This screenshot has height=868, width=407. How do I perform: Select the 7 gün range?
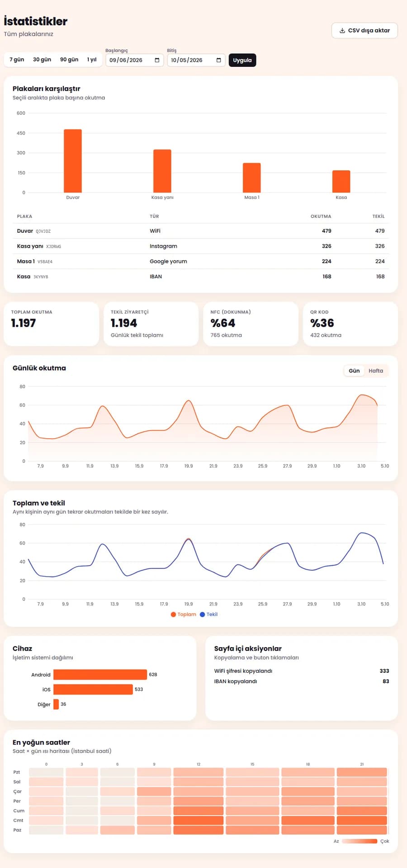17,60
